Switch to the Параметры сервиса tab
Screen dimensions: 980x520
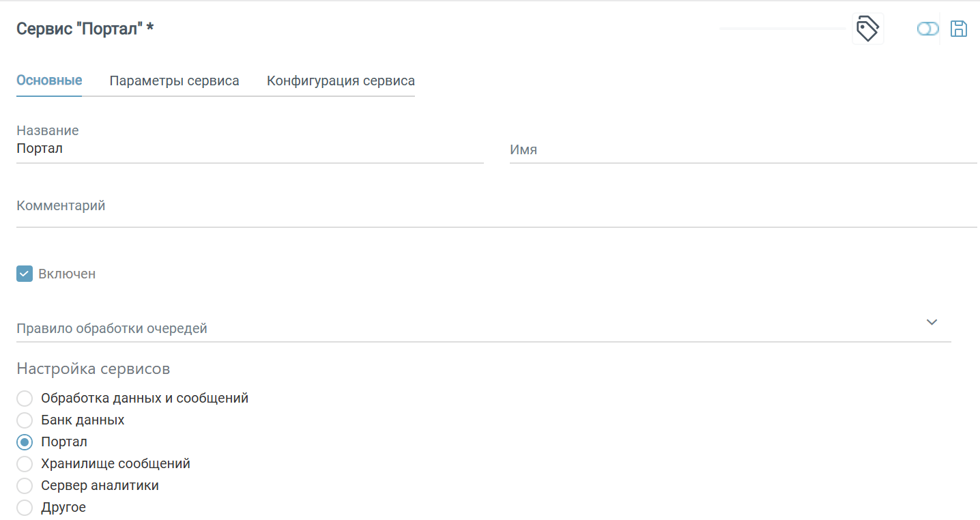(174, 81)
